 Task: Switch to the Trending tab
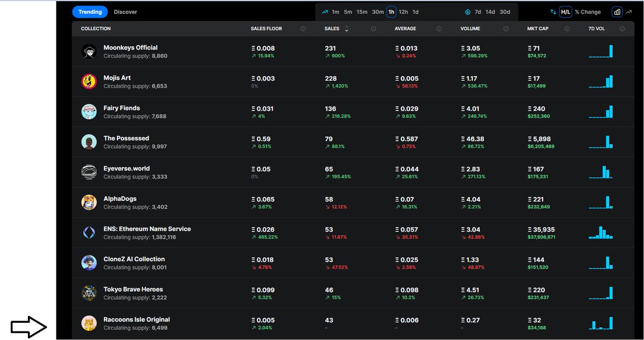(90, 12)
